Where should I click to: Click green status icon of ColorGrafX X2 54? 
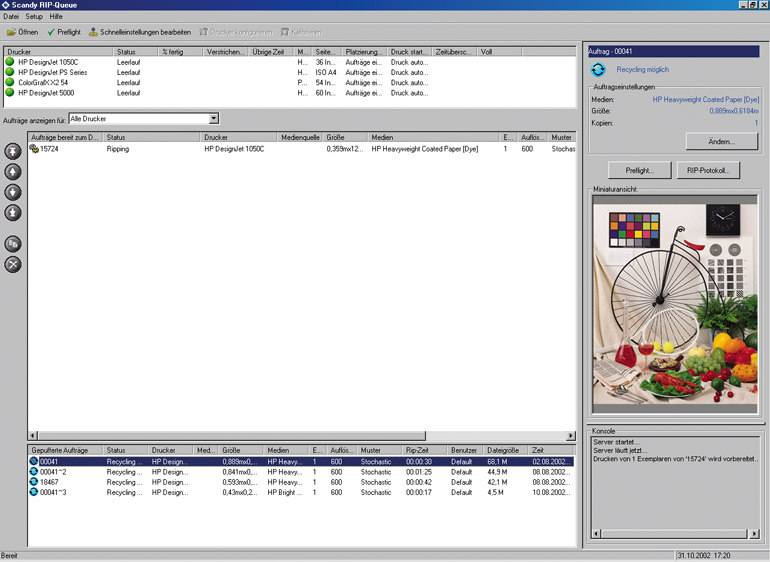click(x=10, y=83)
